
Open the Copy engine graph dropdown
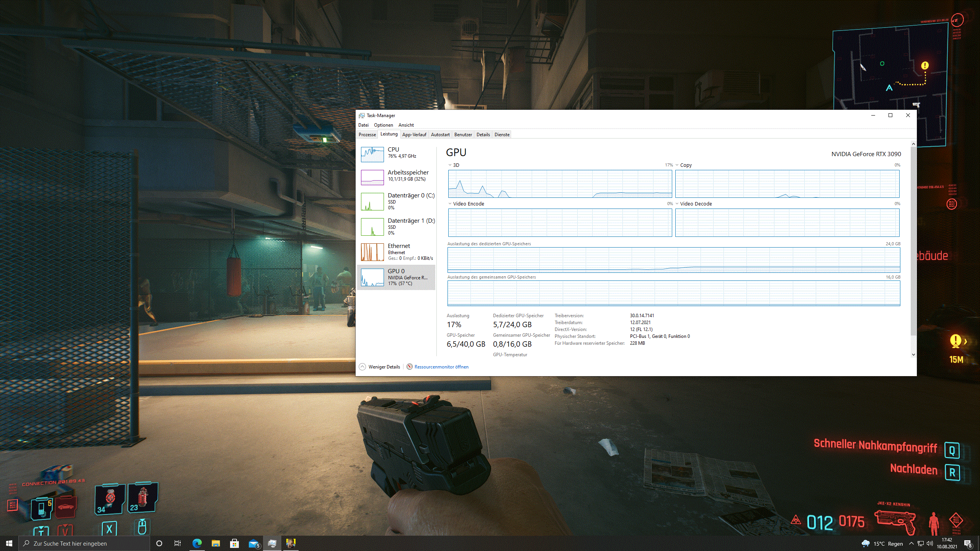point(684,165)
